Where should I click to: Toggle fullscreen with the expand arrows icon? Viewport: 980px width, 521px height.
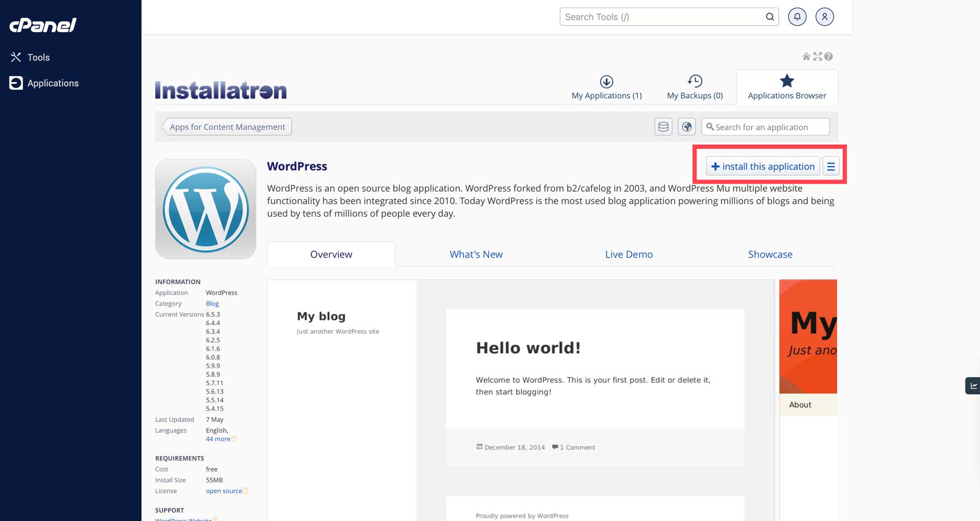817,56
